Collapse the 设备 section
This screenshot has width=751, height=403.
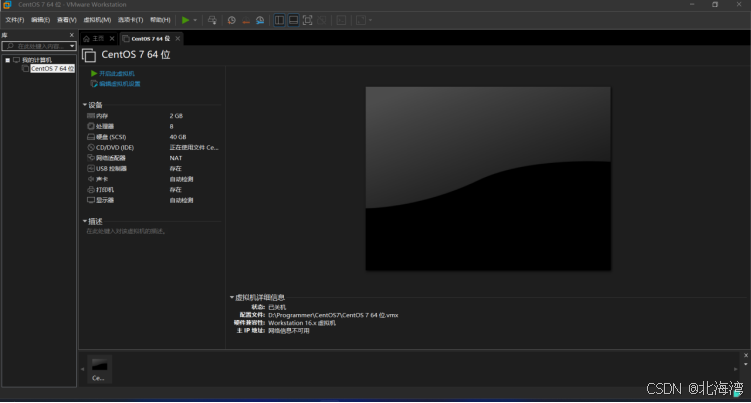[x=85, y=105]
